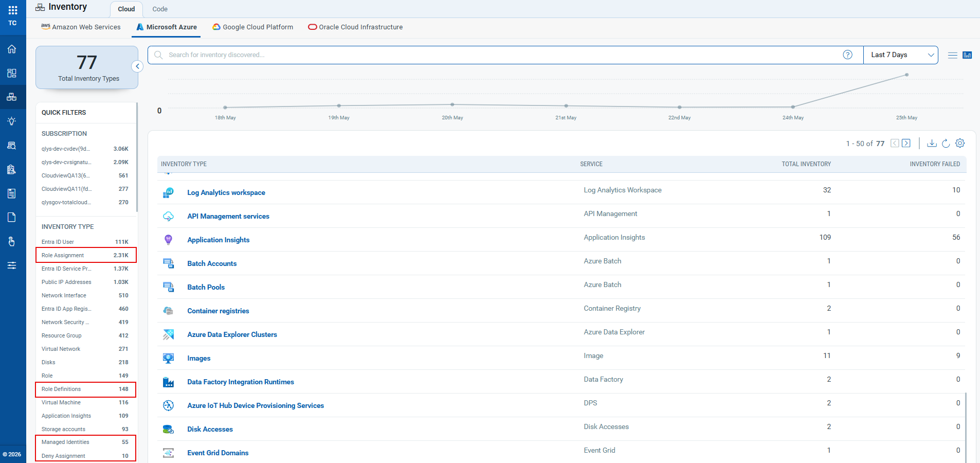Open Batch Pools link
This screenshot has width=980, height=463.
[x=206, y=287]
